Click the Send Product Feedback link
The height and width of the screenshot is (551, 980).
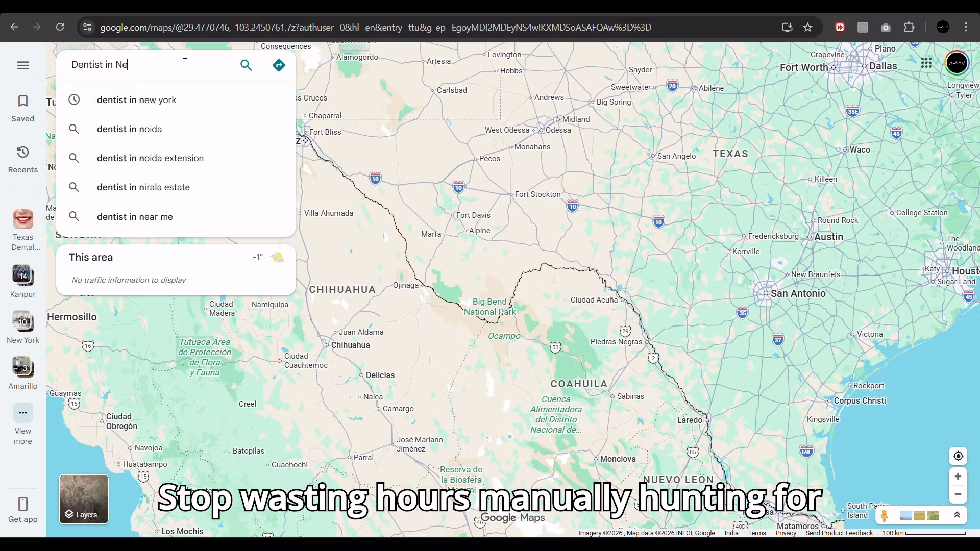click(x=839, y=533)
